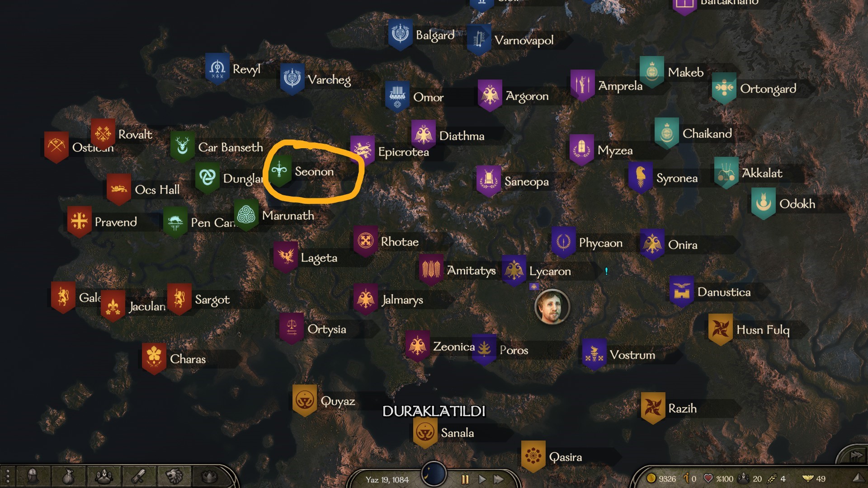Expand the party info bar arrow
The height and width of the screenshot is (488, 868).
pos(857,478)
